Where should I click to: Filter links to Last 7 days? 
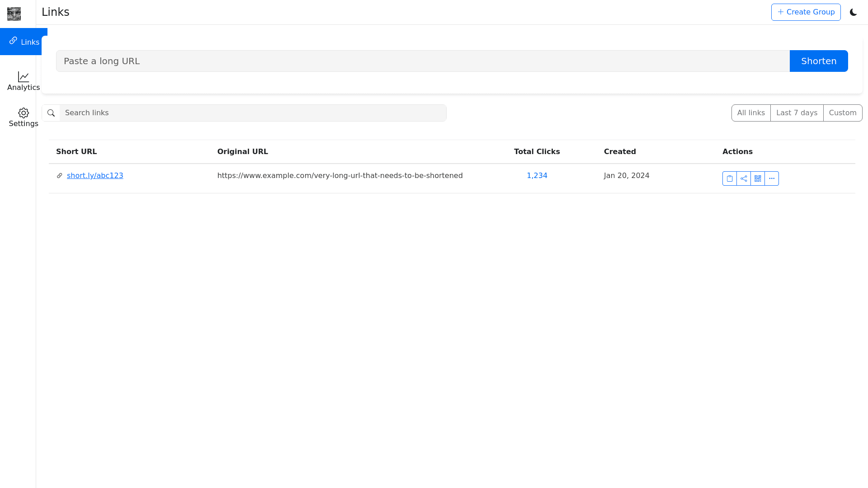tap(797, 113)
